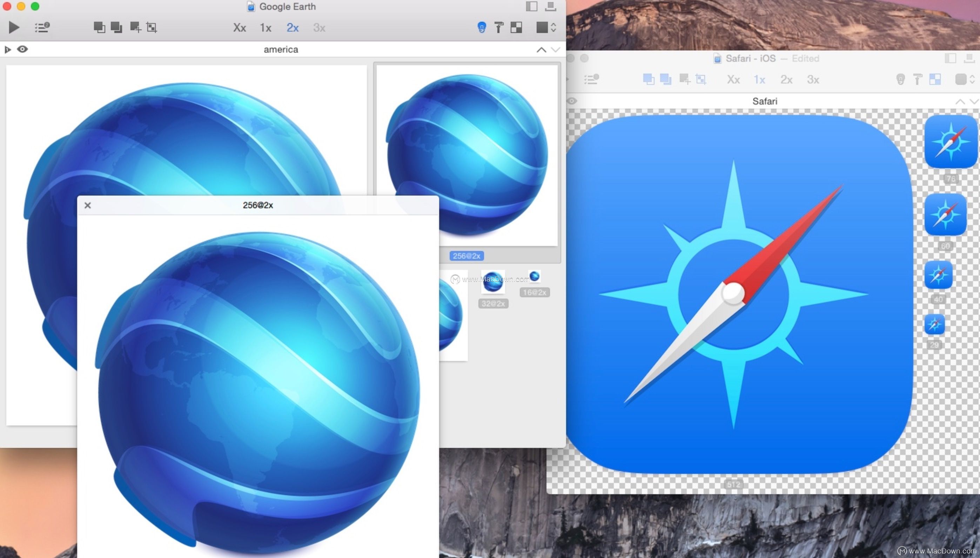980x558 pixels.
Task: Select Xx scale in Google Earth window
Action: click(240, 28)
